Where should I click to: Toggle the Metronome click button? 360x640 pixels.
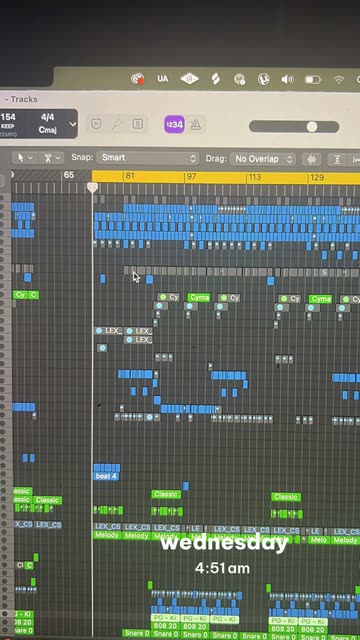(x=196, y=124)
